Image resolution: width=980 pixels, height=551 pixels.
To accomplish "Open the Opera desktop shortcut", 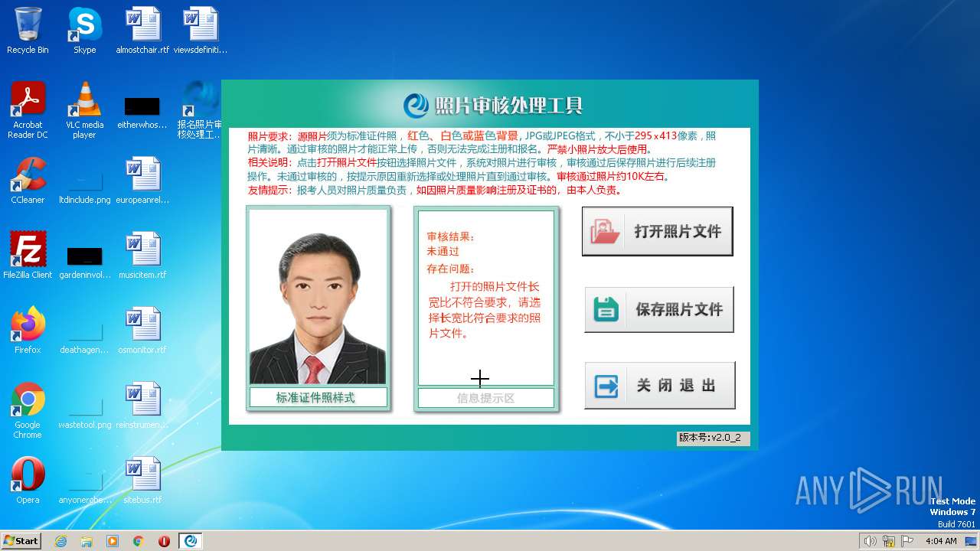I will (28, 481).
